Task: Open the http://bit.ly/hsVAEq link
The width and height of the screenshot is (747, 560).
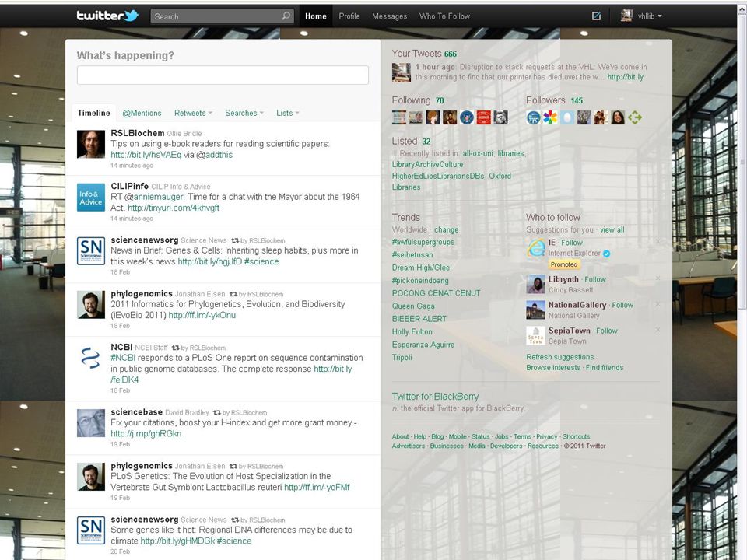Action: pos(146,155)
